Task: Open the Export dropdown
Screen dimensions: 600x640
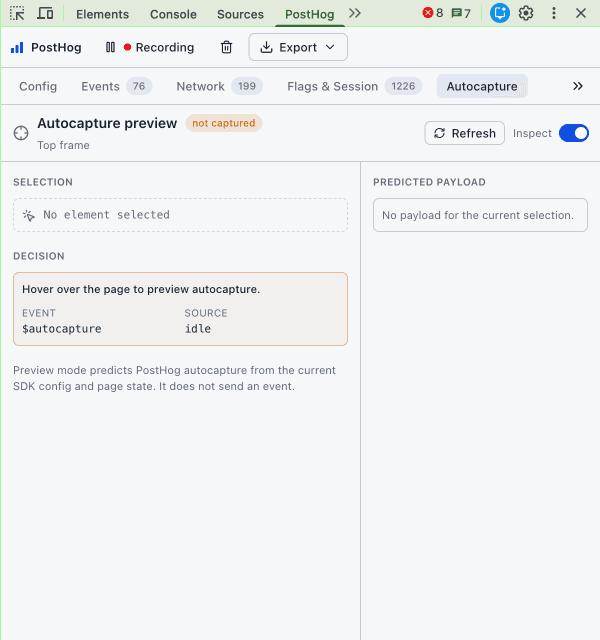Action: [x=298, y=47]
